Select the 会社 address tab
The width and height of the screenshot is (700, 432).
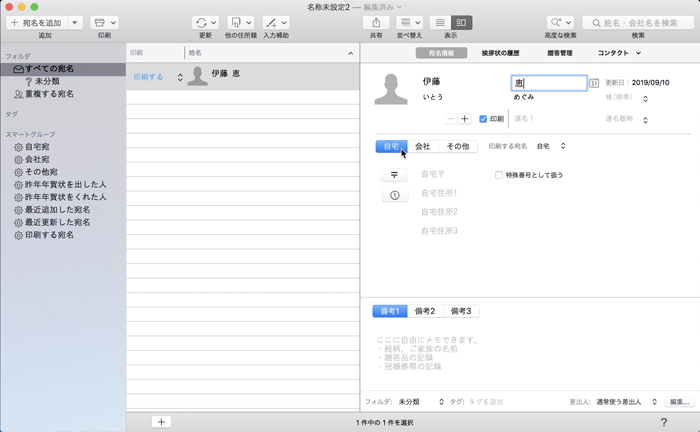pyautogui.click(x=423, y=146)
